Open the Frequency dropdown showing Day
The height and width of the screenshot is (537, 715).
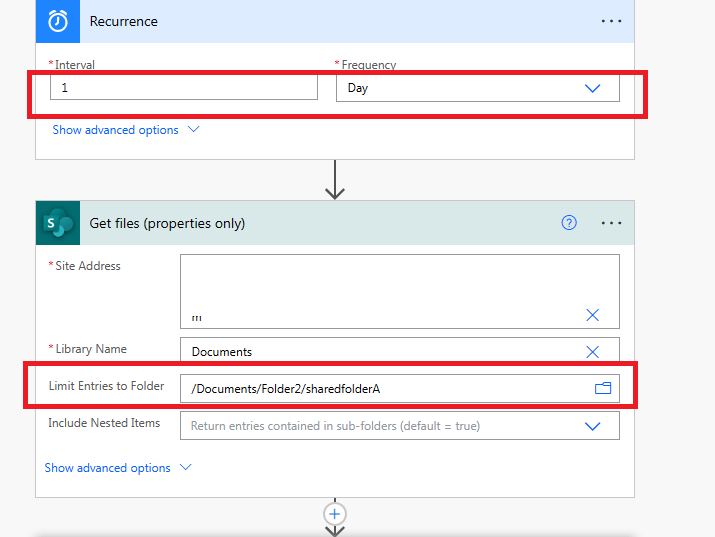[x=477, y=88]
